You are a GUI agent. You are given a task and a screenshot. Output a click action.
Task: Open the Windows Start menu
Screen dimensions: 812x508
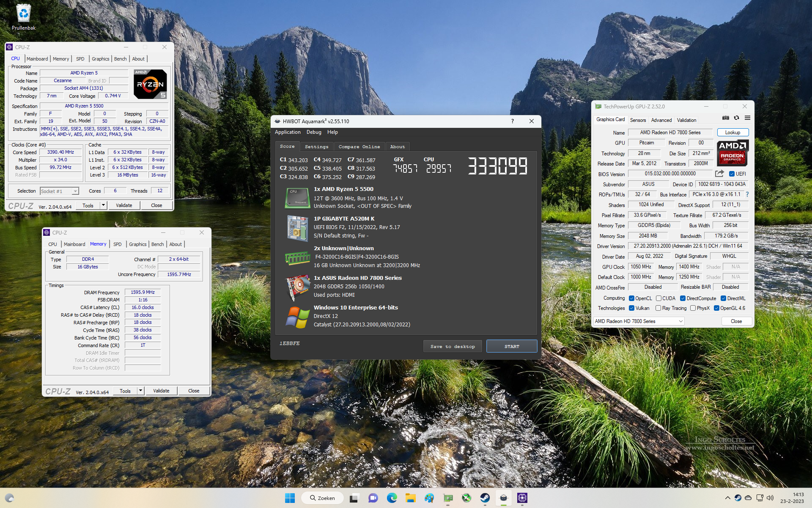click(290, 498)
